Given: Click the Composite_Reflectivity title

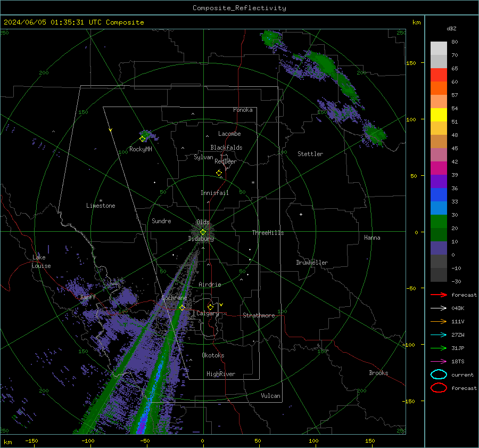Looking at the screenshot, I should 239,8.
